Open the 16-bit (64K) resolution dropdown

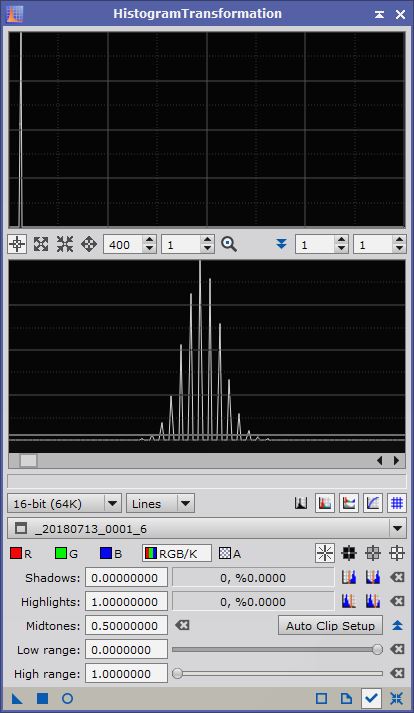[65, 503]
